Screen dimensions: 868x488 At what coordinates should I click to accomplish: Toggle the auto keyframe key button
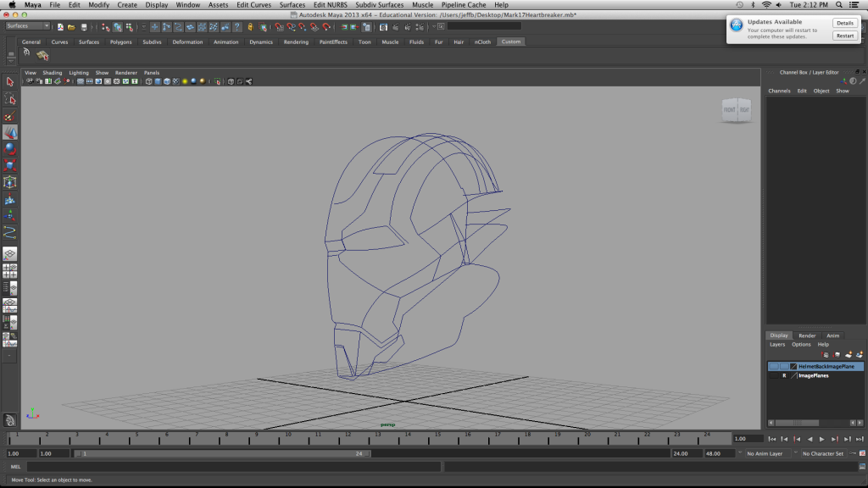coord(853,454)
